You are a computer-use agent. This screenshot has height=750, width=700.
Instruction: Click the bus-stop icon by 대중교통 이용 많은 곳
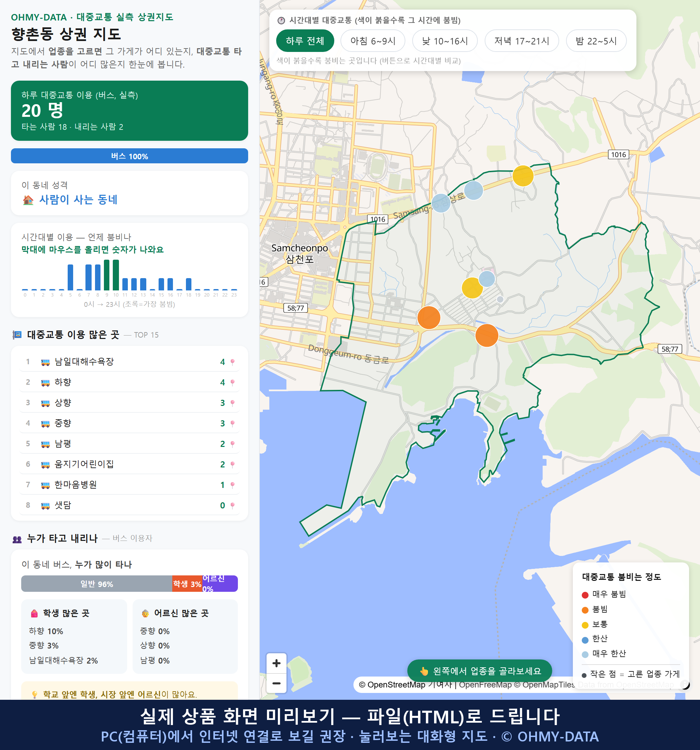tap(17, 335)
